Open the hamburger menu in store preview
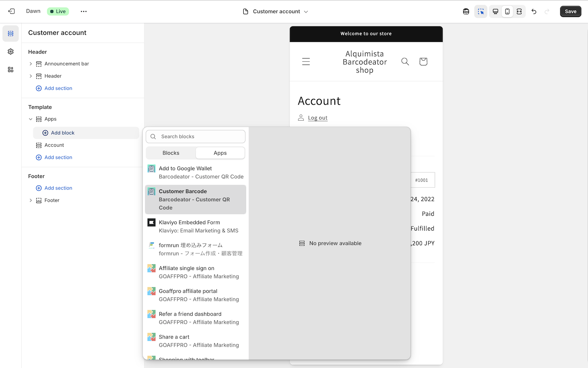The height and width of the screenshot is (368, 588). pyautogui.click(x=306, y=61)
